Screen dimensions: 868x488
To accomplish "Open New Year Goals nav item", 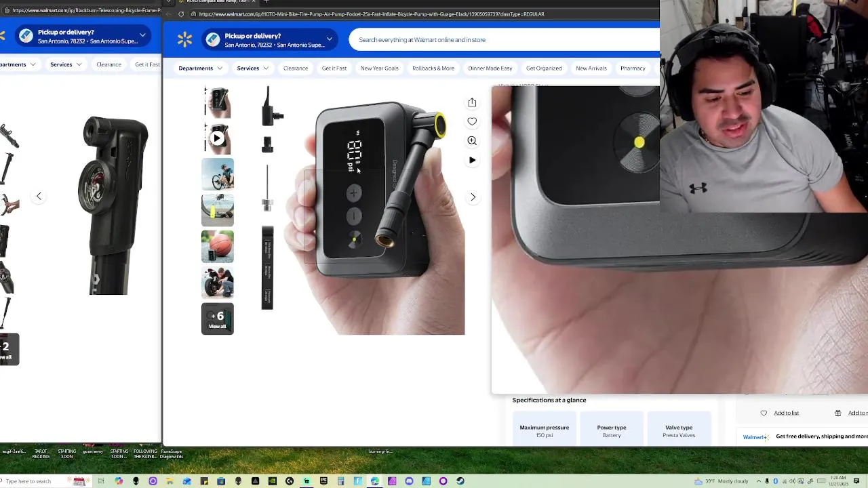I will click(380, 68).
